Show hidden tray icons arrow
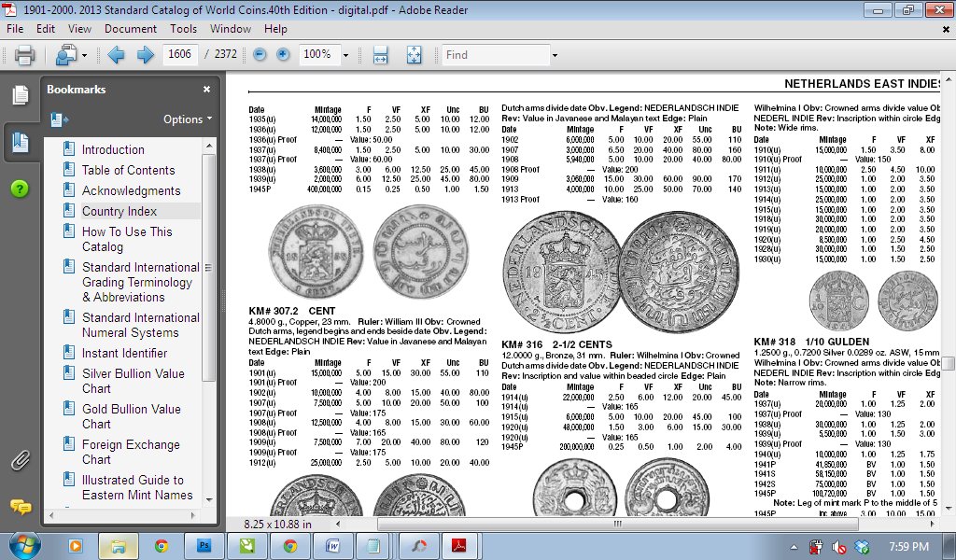The image size is (956, 560). (x=794, y=547)
